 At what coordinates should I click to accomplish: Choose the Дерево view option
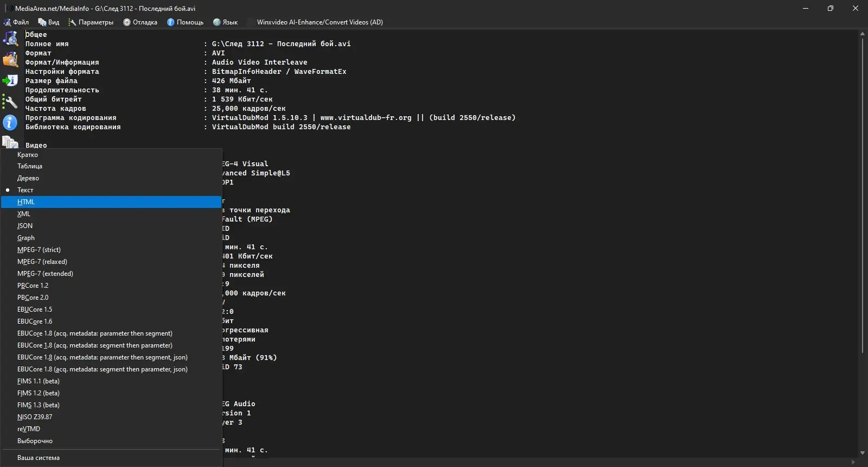point(28,178)
